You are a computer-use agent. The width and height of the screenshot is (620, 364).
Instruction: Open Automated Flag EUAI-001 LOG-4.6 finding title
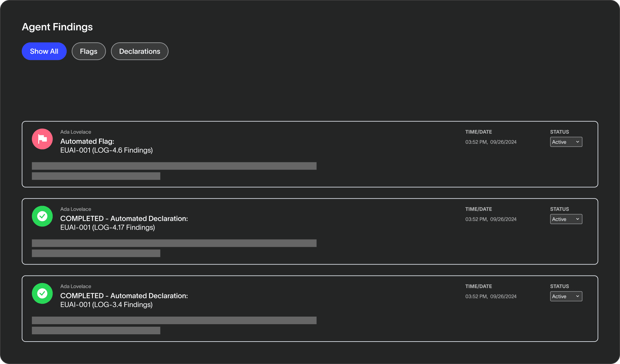coord(106,146)
